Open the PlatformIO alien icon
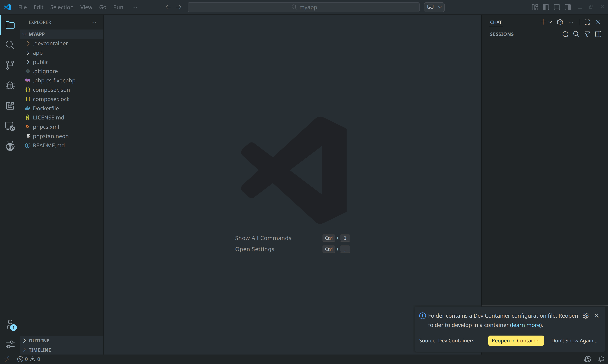 coord(10,147)
